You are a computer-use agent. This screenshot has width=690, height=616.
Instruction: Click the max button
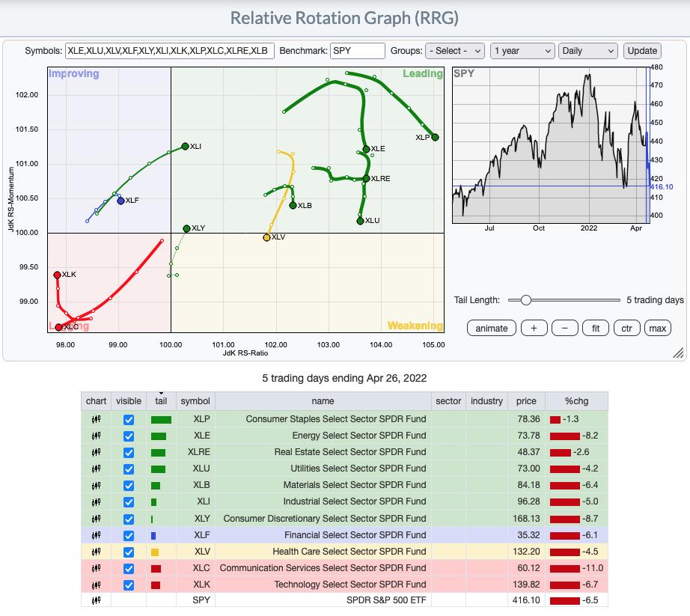tap(657, 329)
